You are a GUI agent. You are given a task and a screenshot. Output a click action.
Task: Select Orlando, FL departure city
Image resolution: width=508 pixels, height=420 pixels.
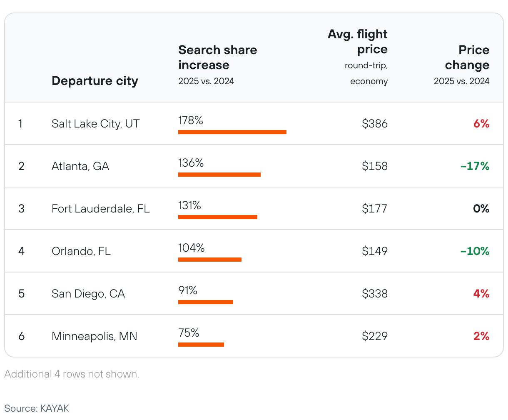tap(81, 251)
